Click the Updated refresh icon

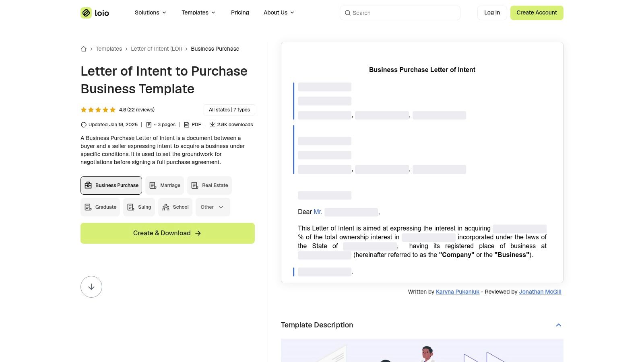pyautogui.click(x=84, y=125)
